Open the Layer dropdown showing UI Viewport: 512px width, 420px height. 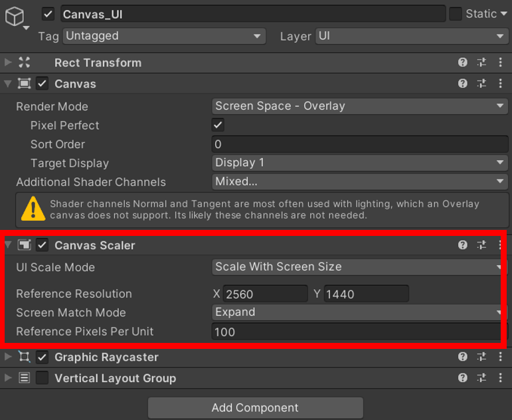tap(412, 36)
